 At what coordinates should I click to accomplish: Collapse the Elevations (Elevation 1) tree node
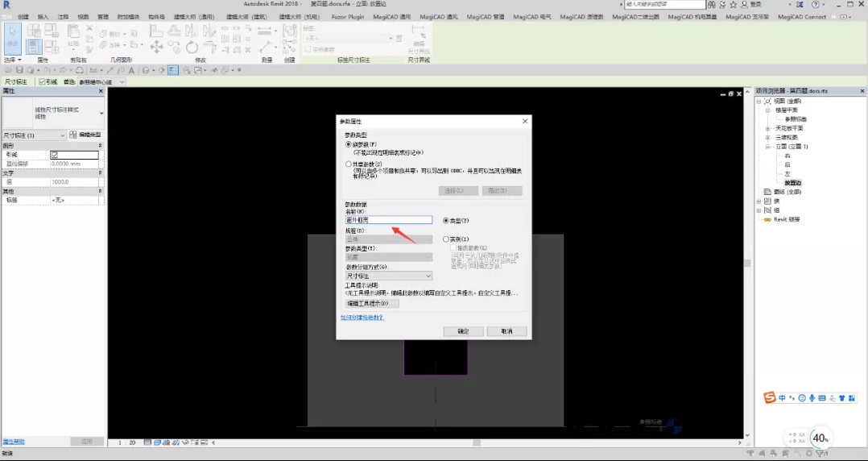[x=768, y=147]
